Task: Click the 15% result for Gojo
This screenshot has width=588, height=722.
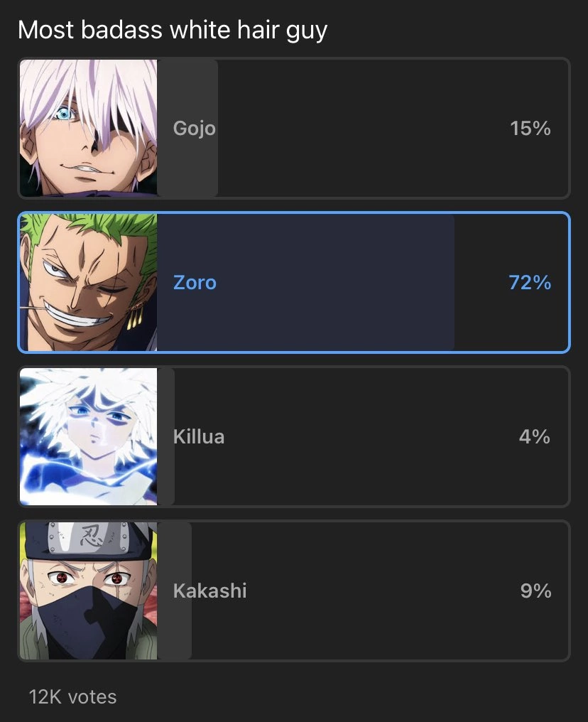Action: click(x=530, y=129)
